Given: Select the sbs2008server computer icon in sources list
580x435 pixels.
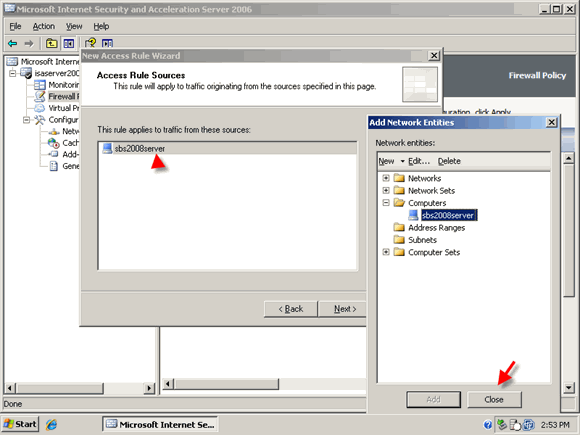Looking at the screenshot, I should click(x=107, y=148).
